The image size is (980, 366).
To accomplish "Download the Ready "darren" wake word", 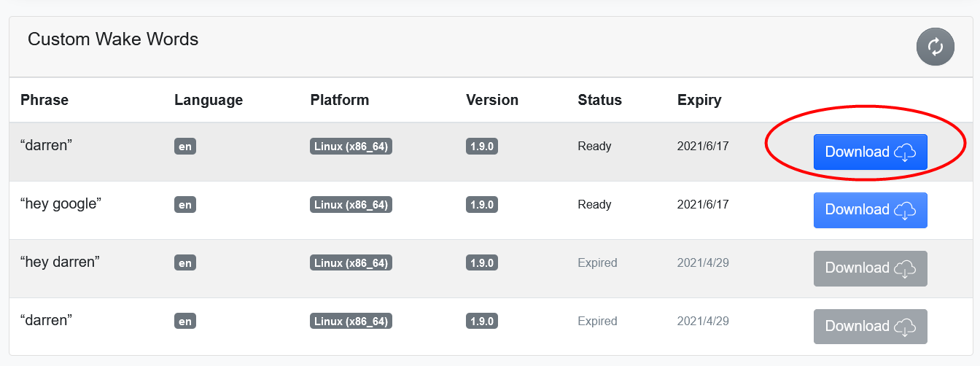I will pyautogui.click(x=871, y=152).
